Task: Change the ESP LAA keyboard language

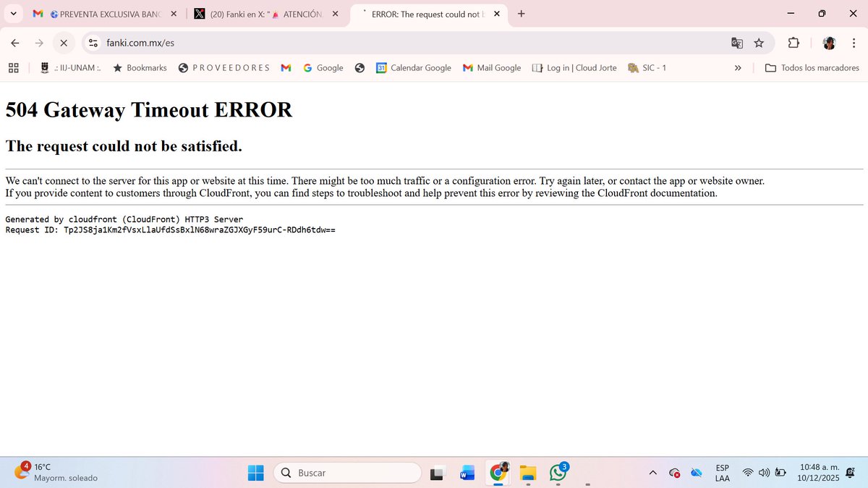Action: (722, 473)
